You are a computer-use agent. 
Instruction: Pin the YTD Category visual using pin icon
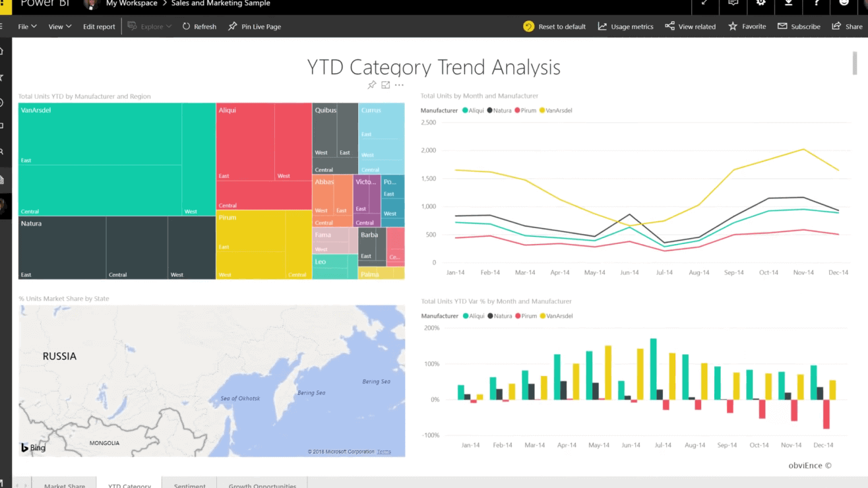tap(372, 84)
